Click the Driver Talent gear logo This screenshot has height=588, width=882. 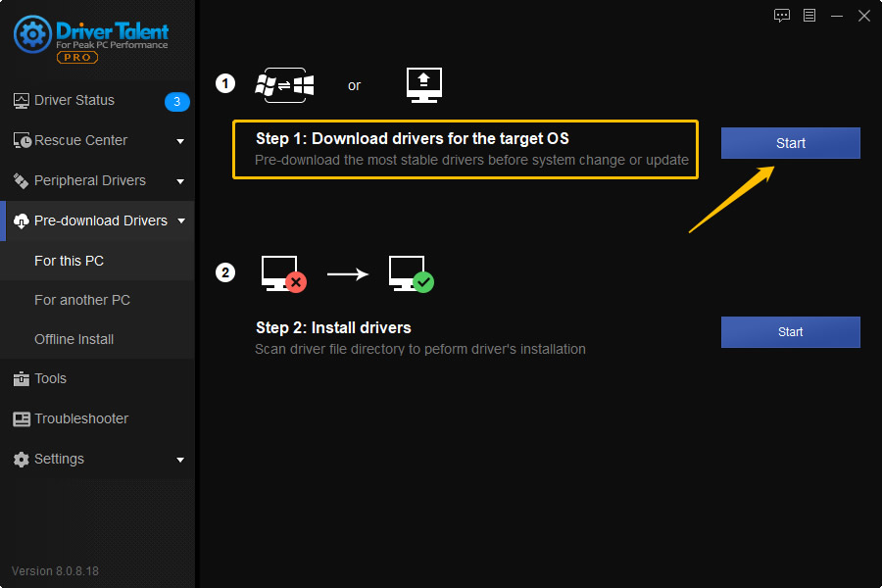coord(32,34)
